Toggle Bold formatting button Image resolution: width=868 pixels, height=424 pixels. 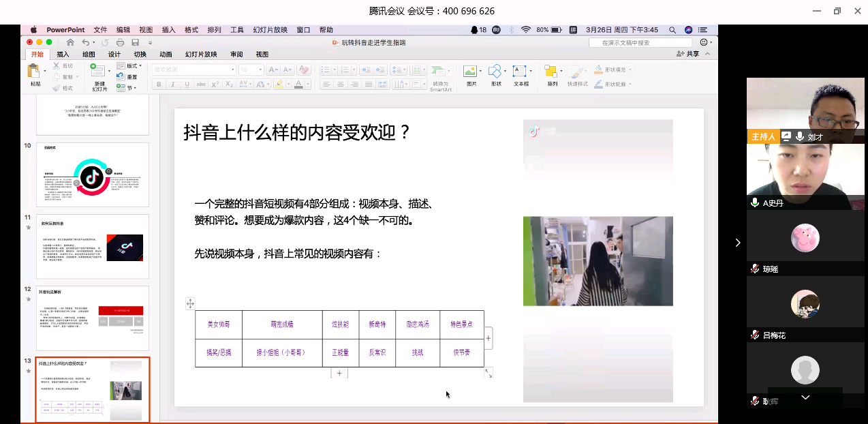click(x=159, y=85)
